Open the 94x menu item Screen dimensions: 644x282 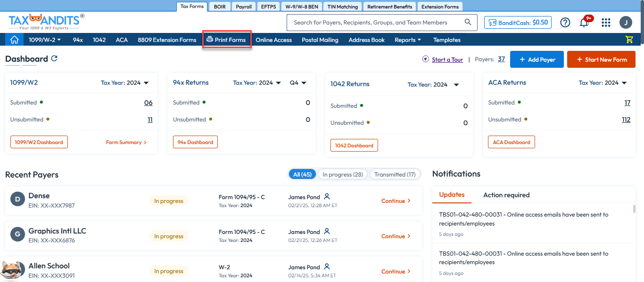[x=78, y=40]
